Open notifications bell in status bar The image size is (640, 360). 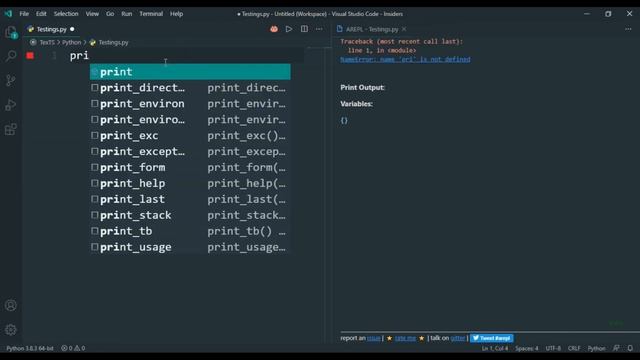coord(630,348)
